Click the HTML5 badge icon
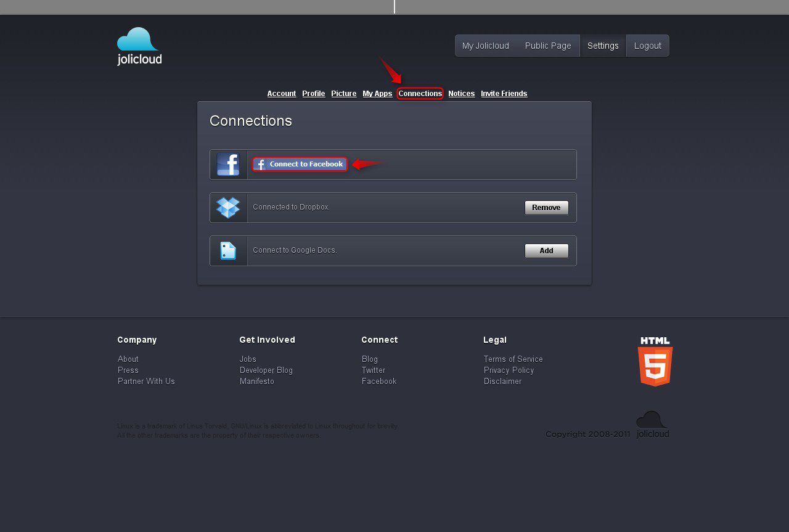Viewport: 789px width, 532px height. (655, 362)
